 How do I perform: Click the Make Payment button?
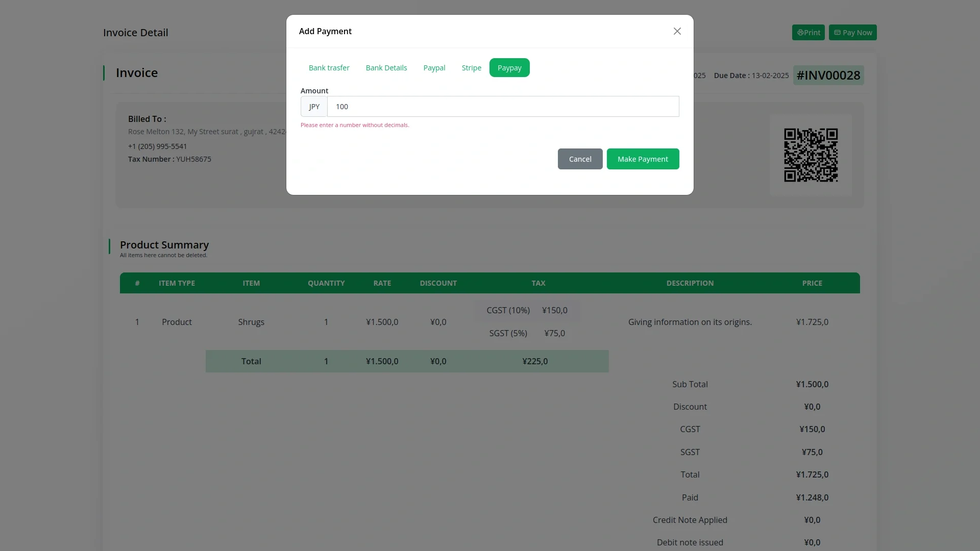click(x=642, y=159)
